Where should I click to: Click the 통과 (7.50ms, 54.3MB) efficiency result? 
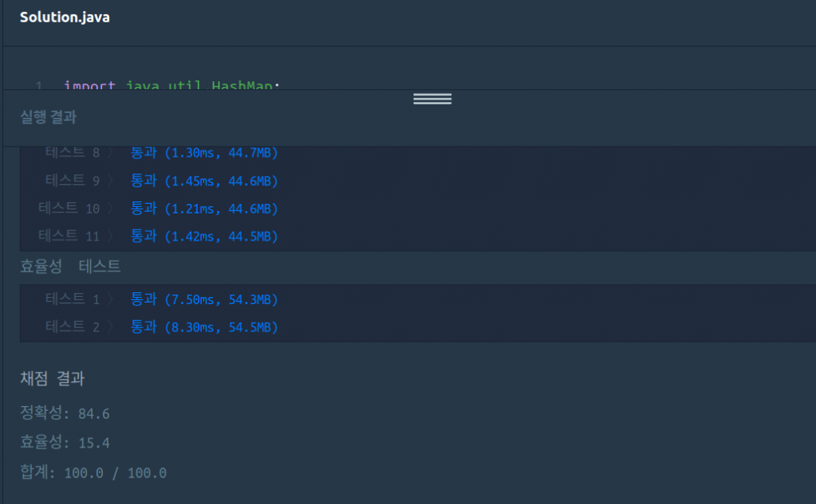204,299
